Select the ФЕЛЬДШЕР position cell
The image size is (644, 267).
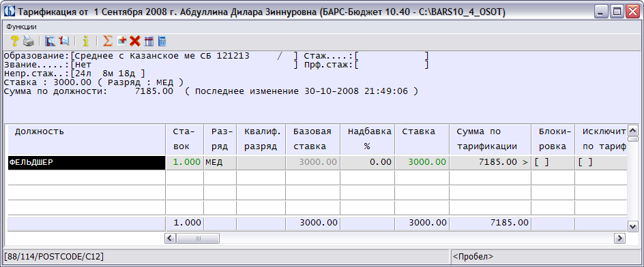[x=87, y=162]
